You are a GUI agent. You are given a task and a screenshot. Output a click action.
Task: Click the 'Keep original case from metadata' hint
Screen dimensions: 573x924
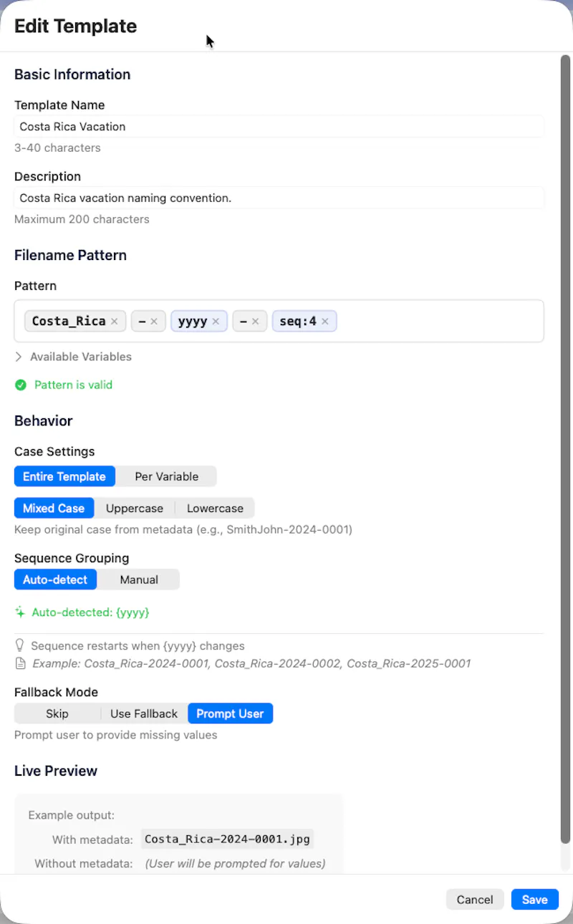point(183,530)
